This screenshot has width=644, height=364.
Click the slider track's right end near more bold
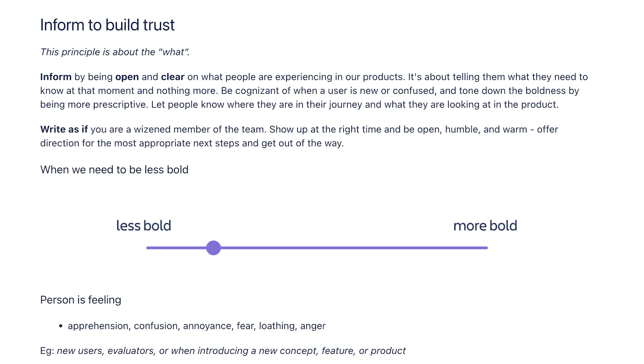click(x=485, y=248)
